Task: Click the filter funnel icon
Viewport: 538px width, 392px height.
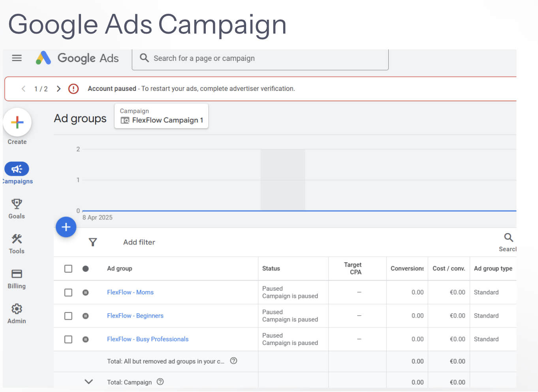Action: (x=93, y=242)
